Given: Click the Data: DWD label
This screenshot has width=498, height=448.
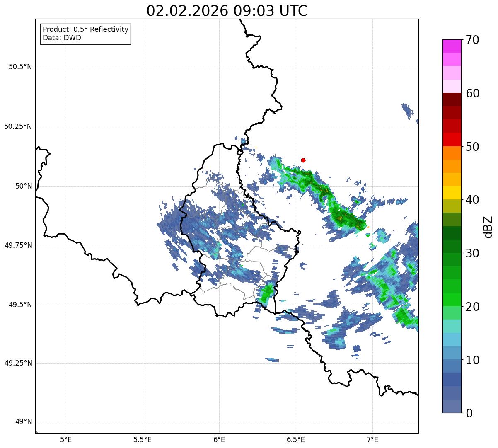Looking at the screenshot, I should tap(62, 38).
